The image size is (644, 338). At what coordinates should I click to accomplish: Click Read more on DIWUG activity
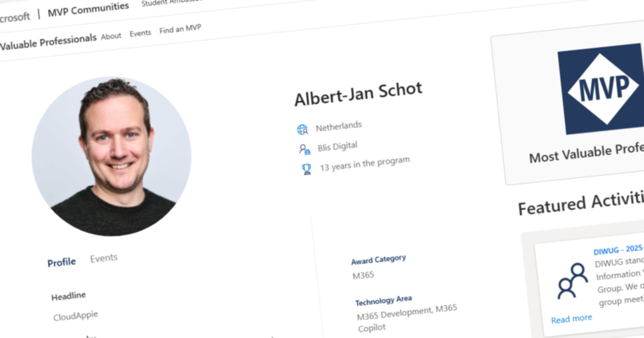coord(572,319)
